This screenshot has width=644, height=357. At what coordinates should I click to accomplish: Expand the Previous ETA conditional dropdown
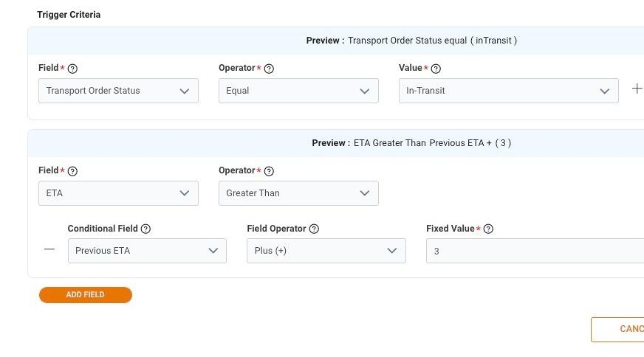tap(146, 251)
